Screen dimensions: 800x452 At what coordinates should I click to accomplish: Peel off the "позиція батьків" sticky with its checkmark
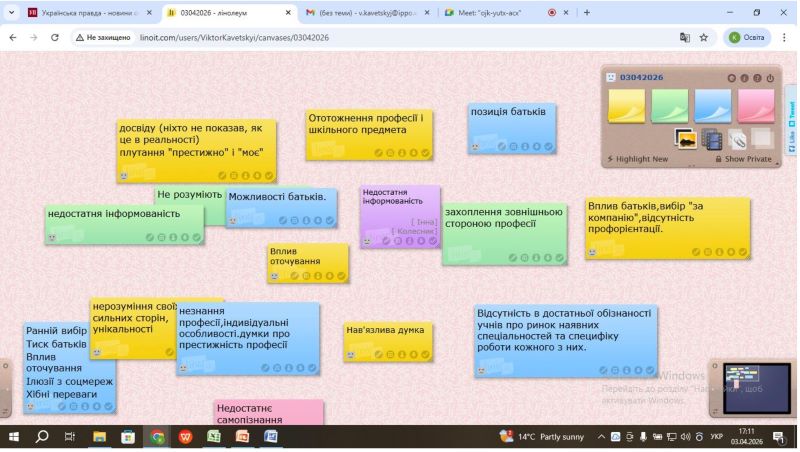(548, 146)
